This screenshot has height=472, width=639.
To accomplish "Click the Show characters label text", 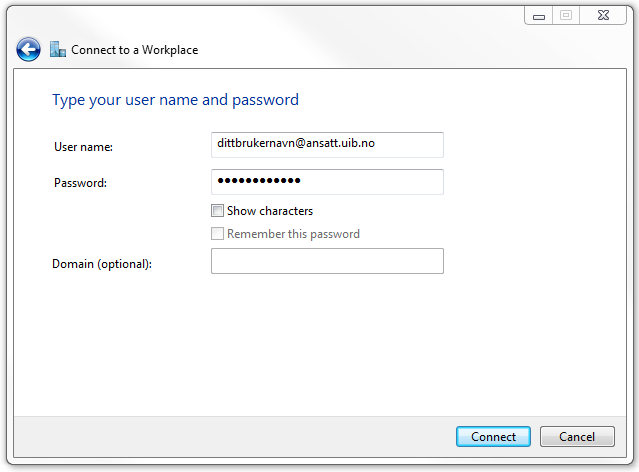I will coord(269,211).
